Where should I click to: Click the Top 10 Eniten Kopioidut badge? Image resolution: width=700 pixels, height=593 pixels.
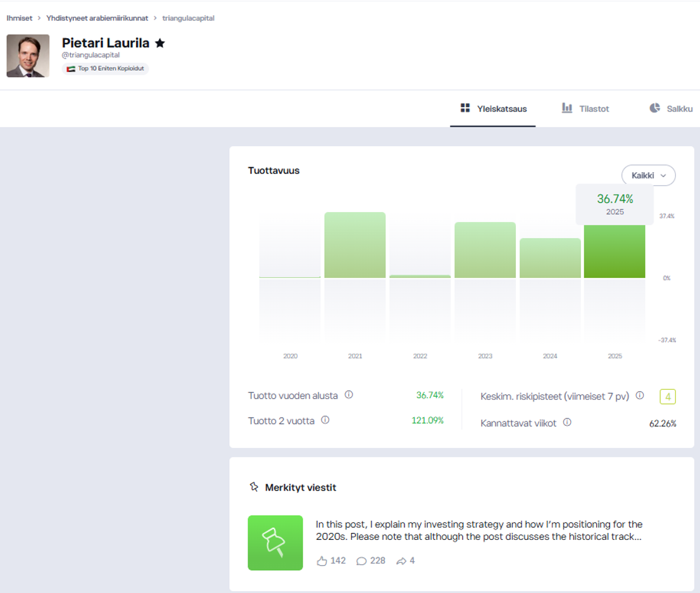105,68
